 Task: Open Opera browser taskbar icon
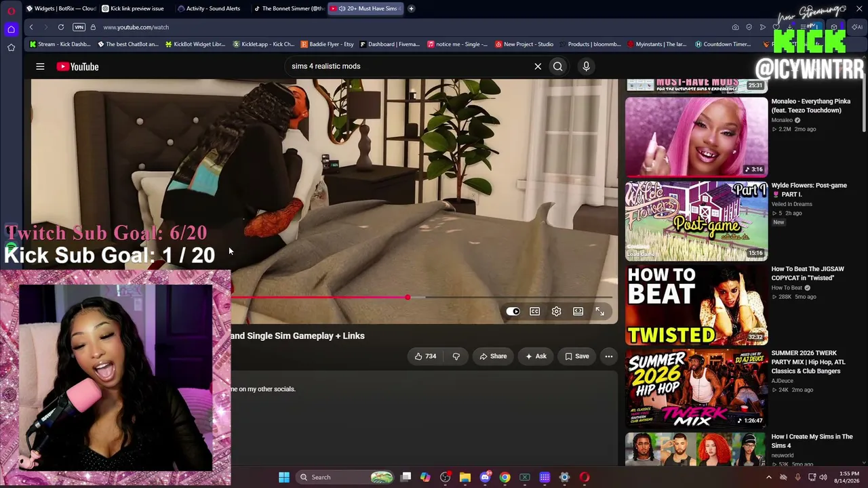585,477
